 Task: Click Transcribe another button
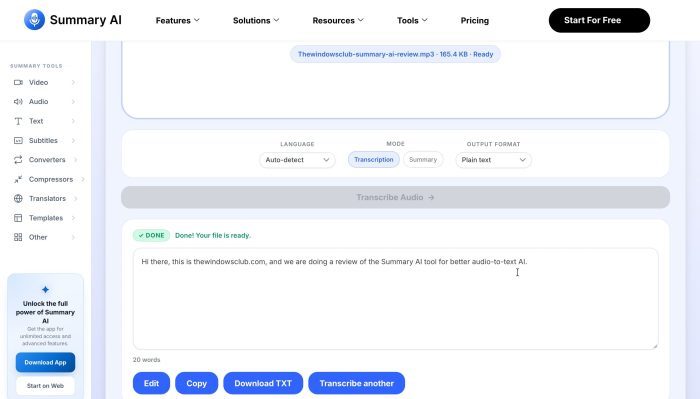coord(357,383)
